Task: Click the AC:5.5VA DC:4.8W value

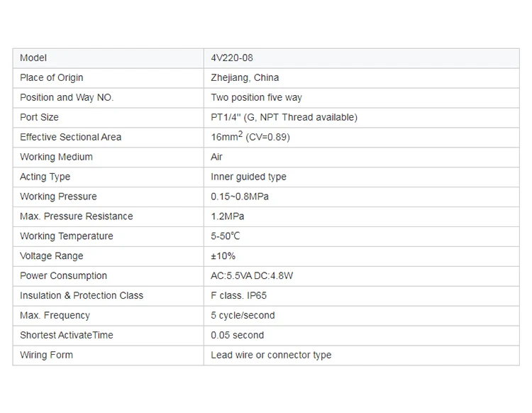Action: [x=252, y=276]
